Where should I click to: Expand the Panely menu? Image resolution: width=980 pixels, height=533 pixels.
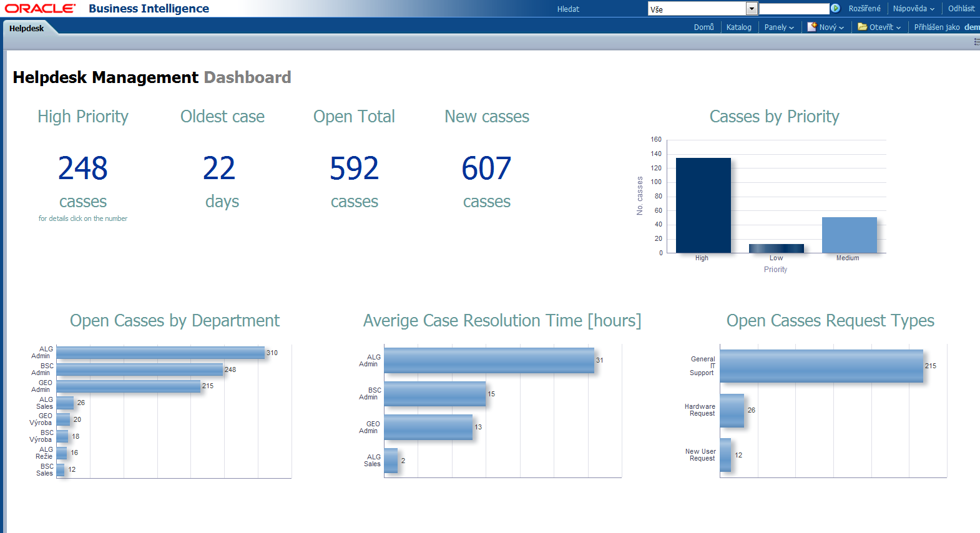pos(779,27)
